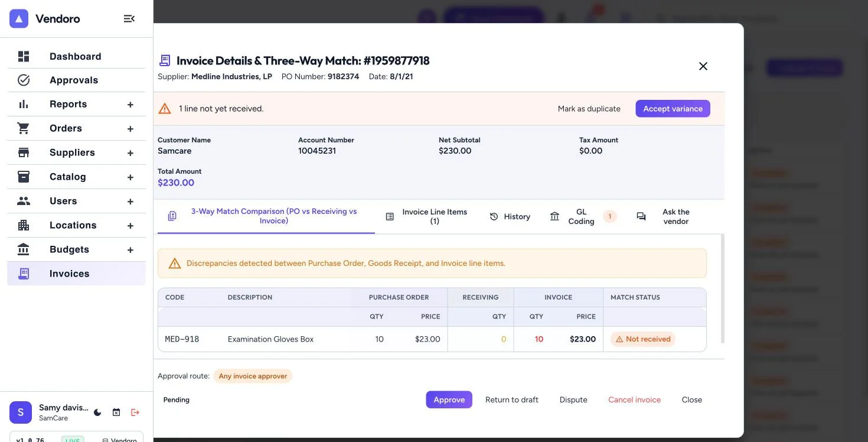Click the Accept variance button
The image size is (868, 442).
[673, 109]
